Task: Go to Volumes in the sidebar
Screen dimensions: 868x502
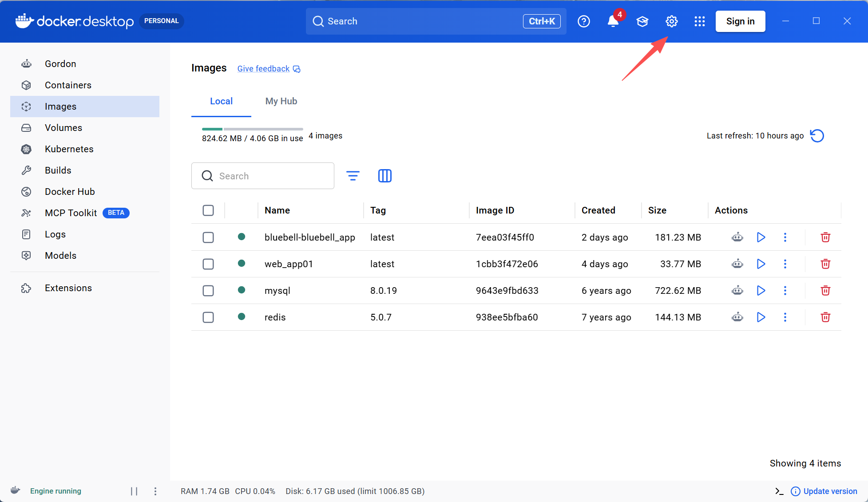Action: pos(85,128)
